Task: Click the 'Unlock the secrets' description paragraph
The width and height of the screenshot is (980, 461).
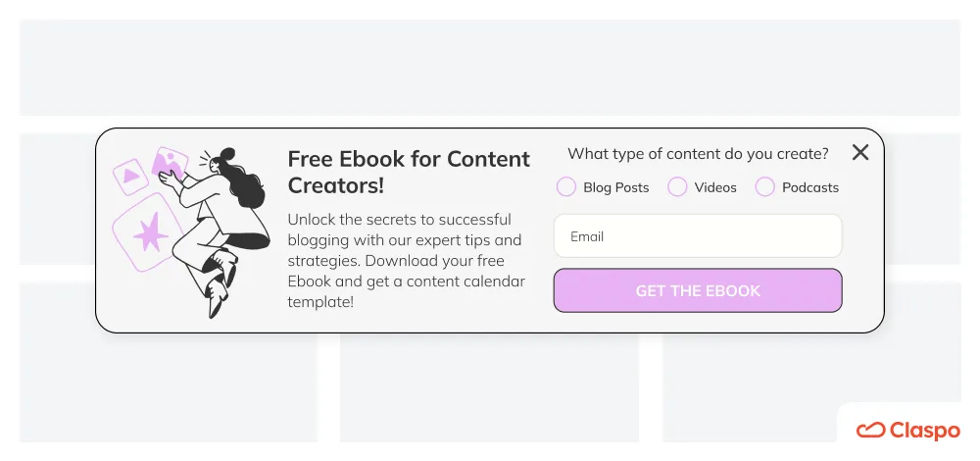Action: [407, 260]
